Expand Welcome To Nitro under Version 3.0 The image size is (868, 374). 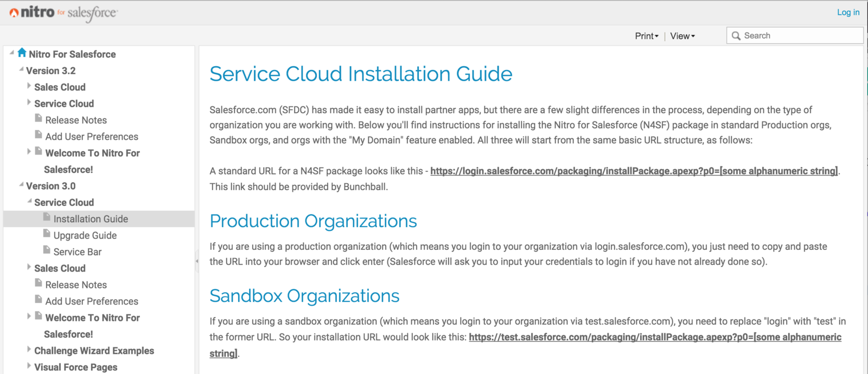tap(29, 316)
